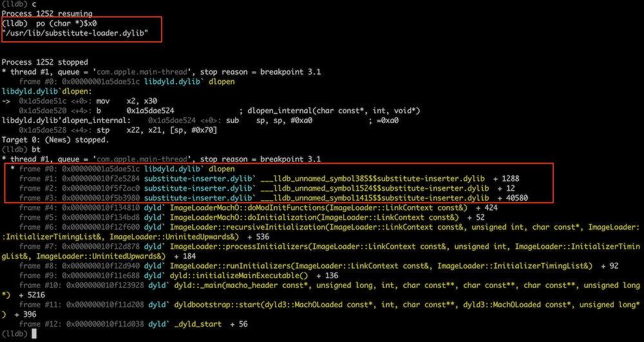Click the final (lldb) prompt cursor
The height and width of the screenshot is (342, 644).
(33, 334)
